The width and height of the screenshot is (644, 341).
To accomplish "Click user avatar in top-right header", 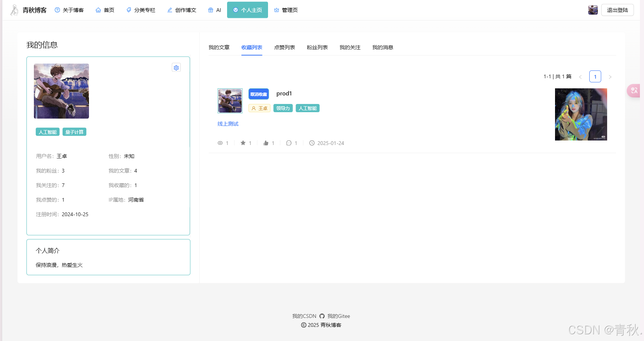I will [x=593, y=10].
